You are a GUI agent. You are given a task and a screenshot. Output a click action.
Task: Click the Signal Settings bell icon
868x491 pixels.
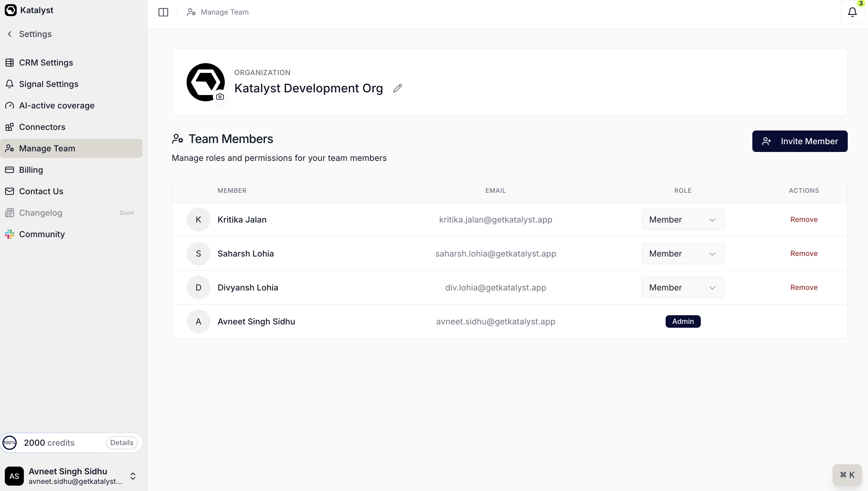[10, 84]
